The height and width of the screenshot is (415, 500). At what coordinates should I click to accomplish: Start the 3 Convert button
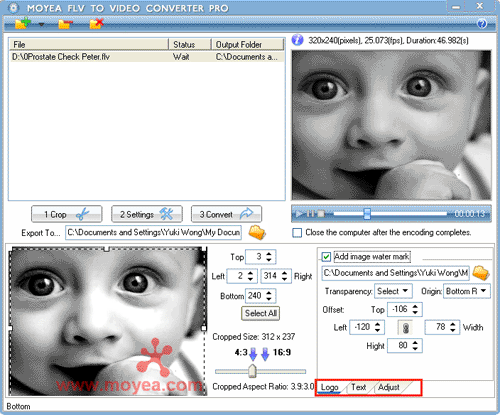click(x=226, y=214)
